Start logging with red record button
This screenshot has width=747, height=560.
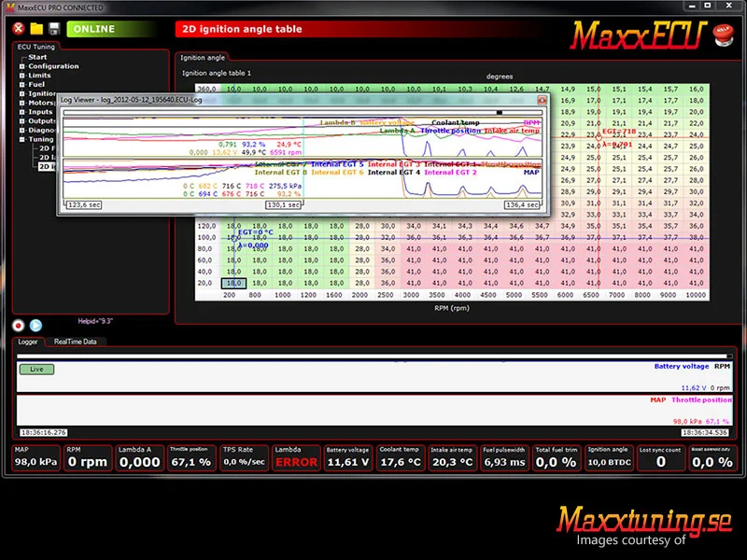(x=19, y=325)
